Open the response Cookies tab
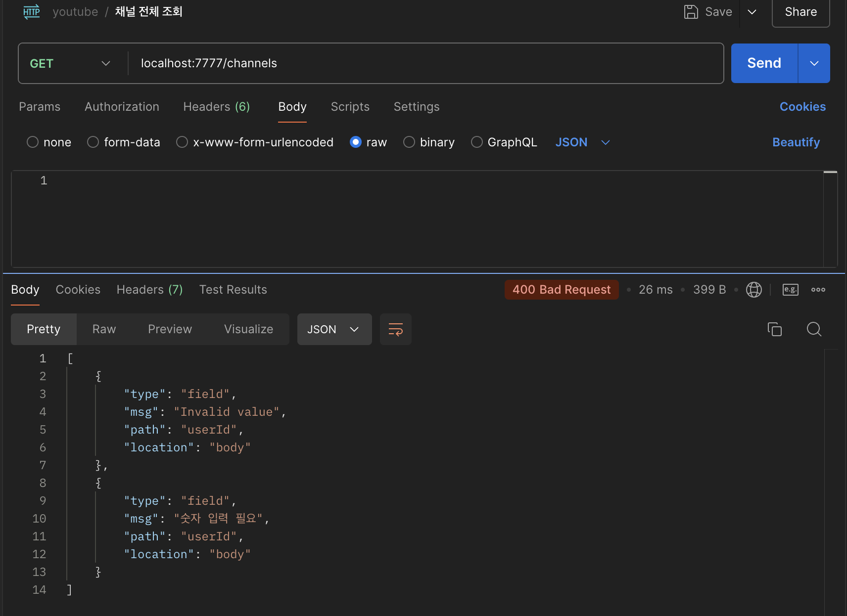The image size is (847, 616). (78, 290)
